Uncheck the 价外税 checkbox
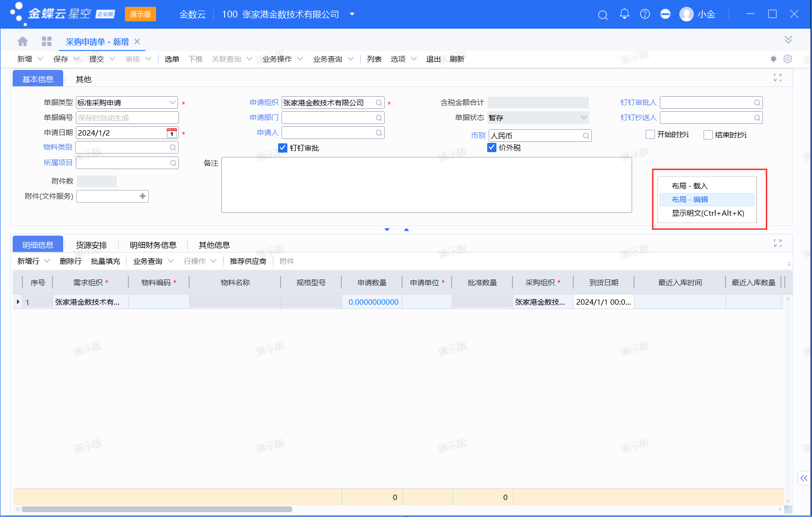The height and width of the screenshot is (517, 812). (492, 148)
